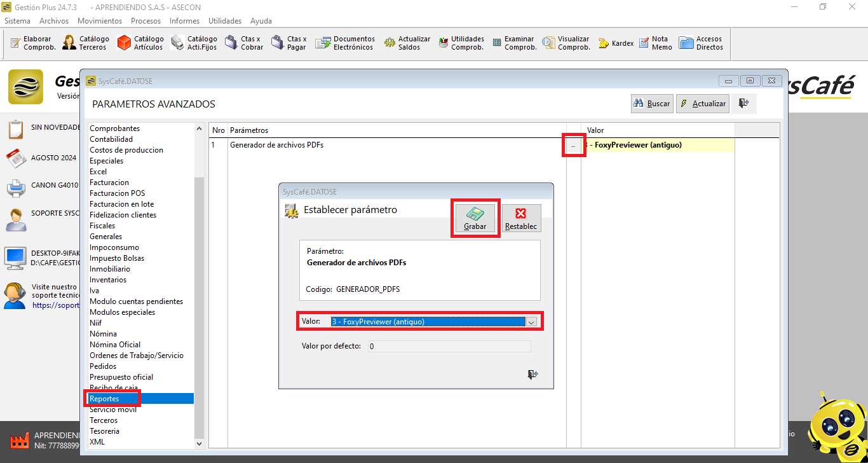Expand the Valor dropdown list

pos(531,322)
